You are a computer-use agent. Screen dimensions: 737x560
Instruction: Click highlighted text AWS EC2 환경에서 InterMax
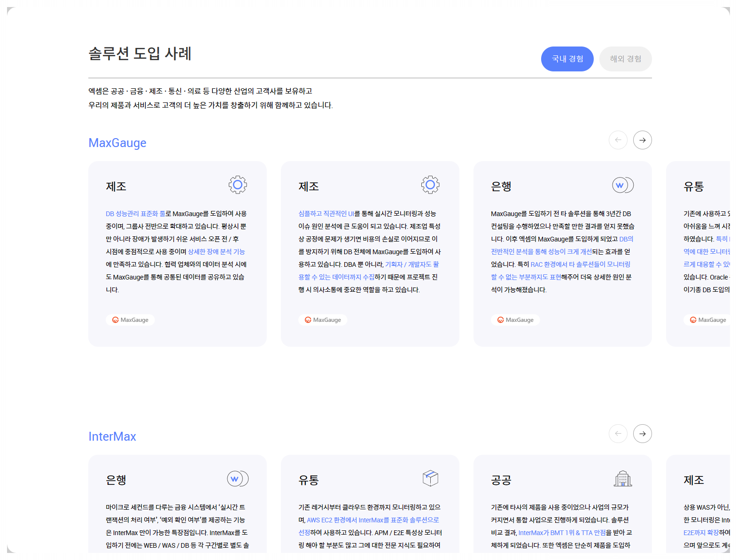[x=345, y=520]
